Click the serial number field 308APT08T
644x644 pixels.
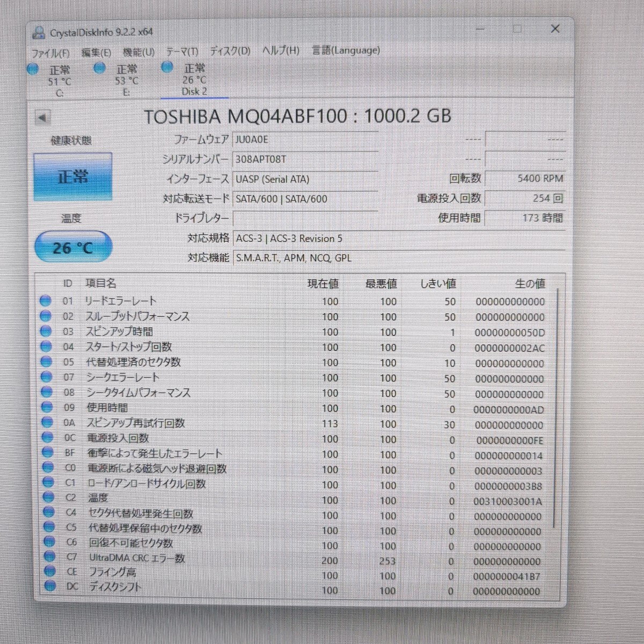tap(305, 159)
